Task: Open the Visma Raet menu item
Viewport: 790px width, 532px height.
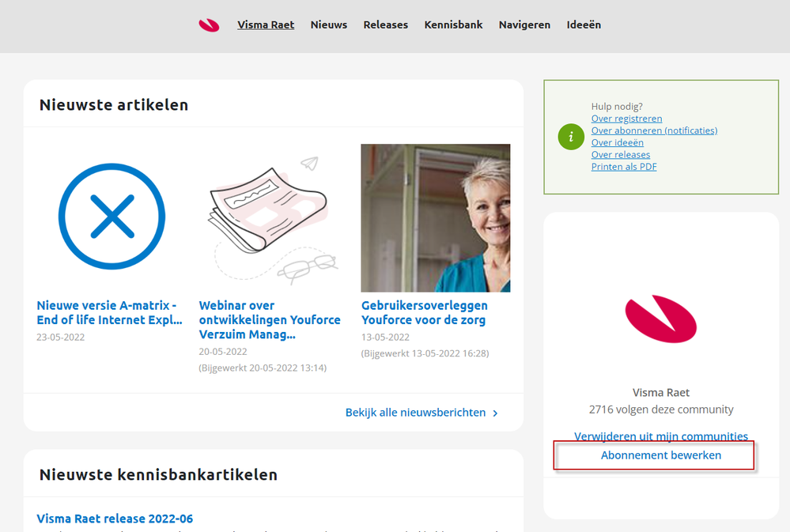Action: point(266,25)
